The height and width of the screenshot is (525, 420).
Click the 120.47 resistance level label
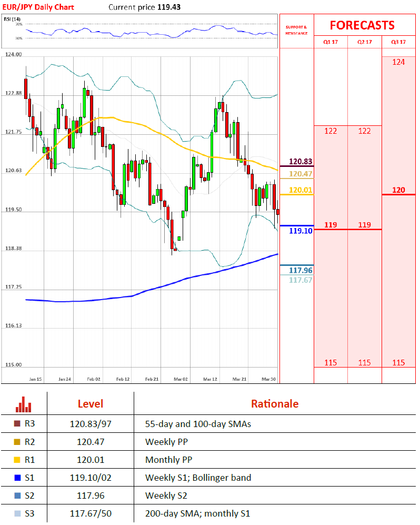[x=301, y=174]
